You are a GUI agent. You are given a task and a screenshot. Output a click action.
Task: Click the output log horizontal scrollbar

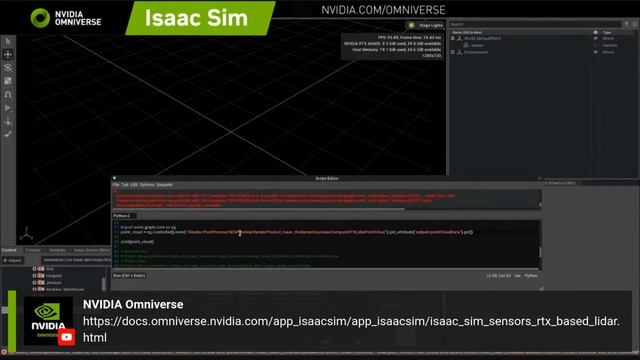[259, 209]
